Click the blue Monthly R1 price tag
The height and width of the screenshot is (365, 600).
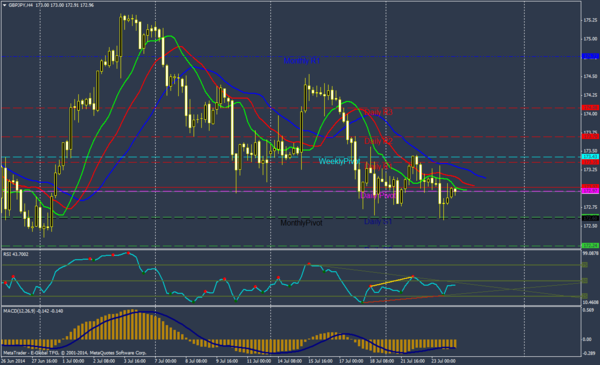590,56
